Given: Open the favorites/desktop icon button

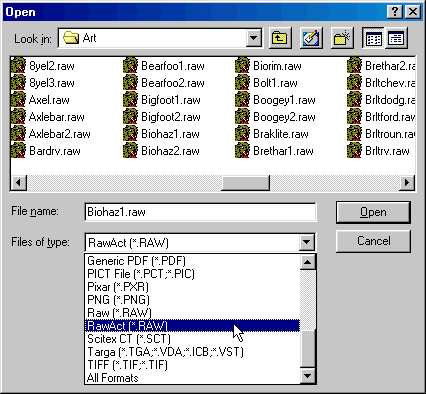Looking at the screenshot, I should 311,38.
